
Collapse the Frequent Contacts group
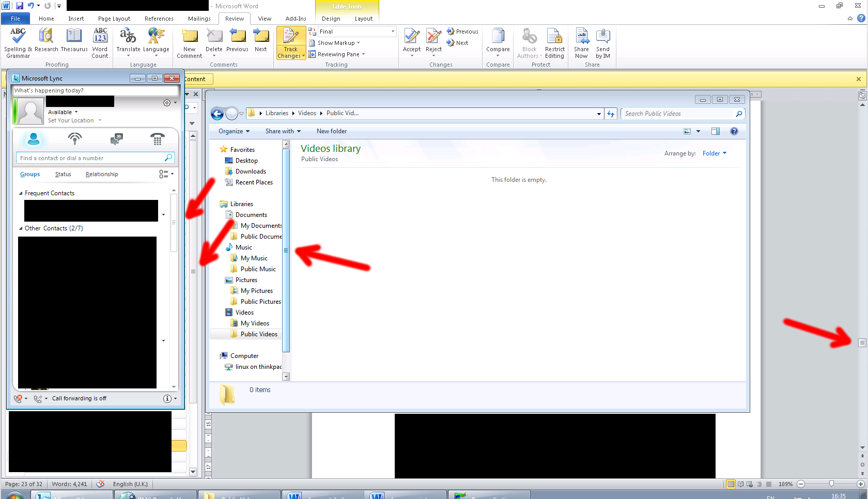(21, 193)
